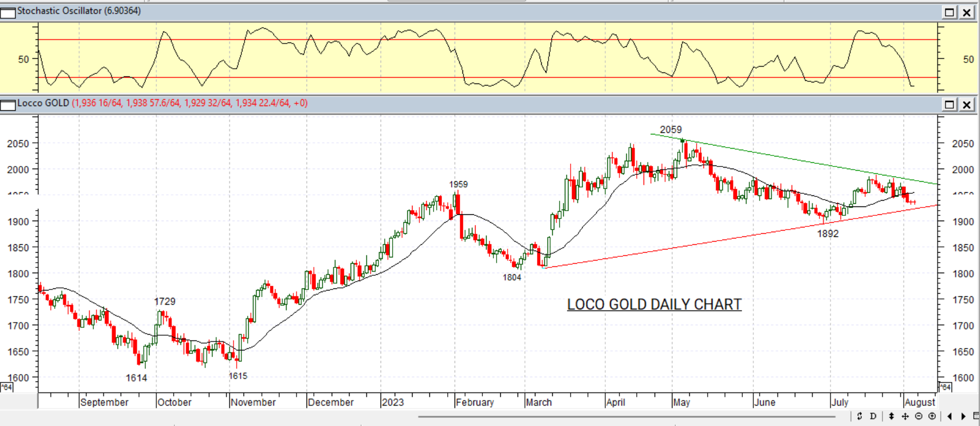
Task: Click 'August' on the date axis
Action: coord(920,402)
